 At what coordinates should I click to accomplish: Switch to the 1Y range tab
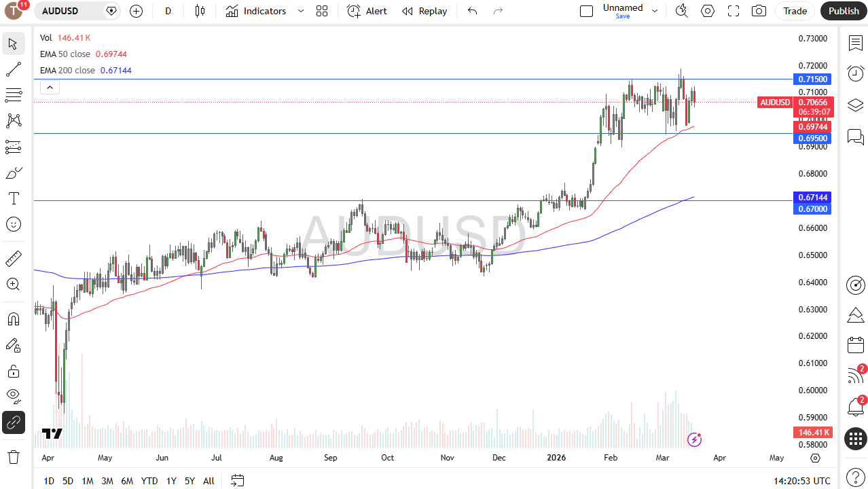point(170,481)
